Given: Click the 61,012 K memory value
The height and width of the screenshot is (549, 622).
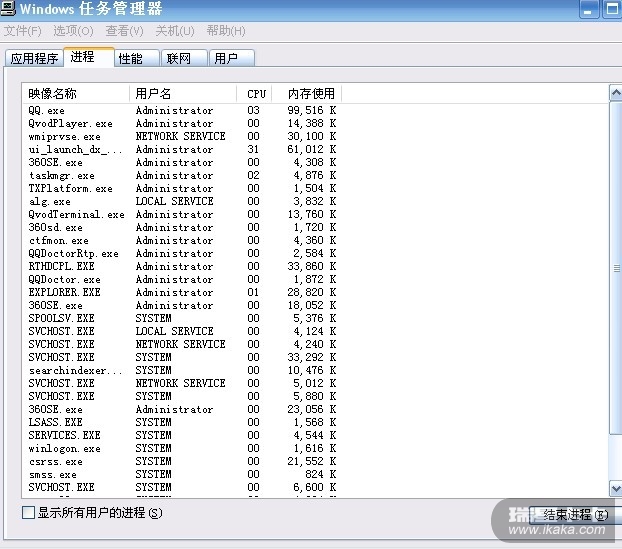Looking at the screenshot, I should pos(312,150).
